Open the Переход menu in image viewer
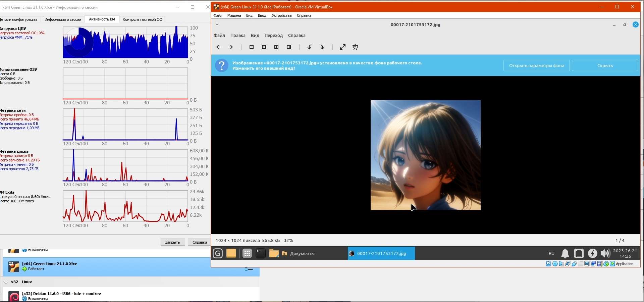The height and width of the screenshot is (302, 644). pyautogui.click(x=273, y=36)
